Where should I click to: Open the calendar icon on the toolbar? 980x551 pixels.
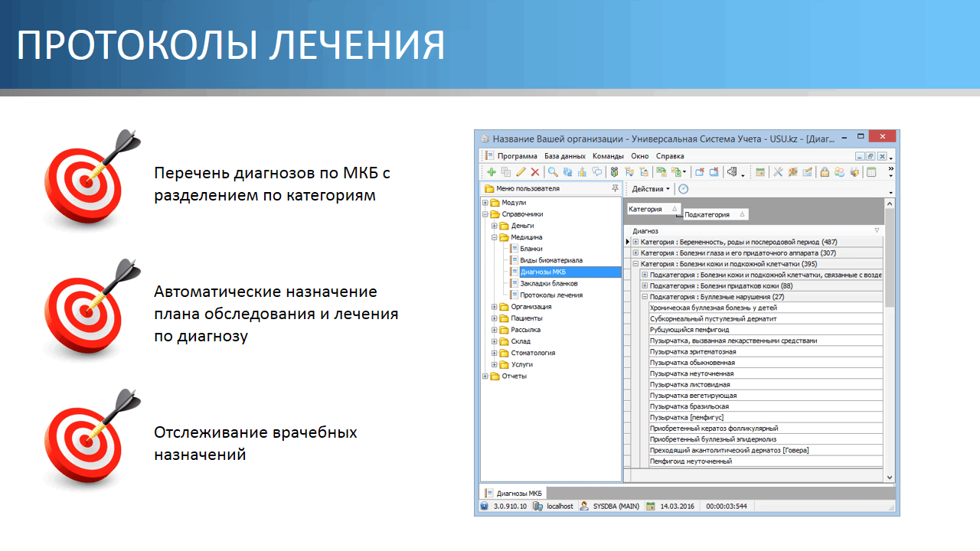pos(759,171)
